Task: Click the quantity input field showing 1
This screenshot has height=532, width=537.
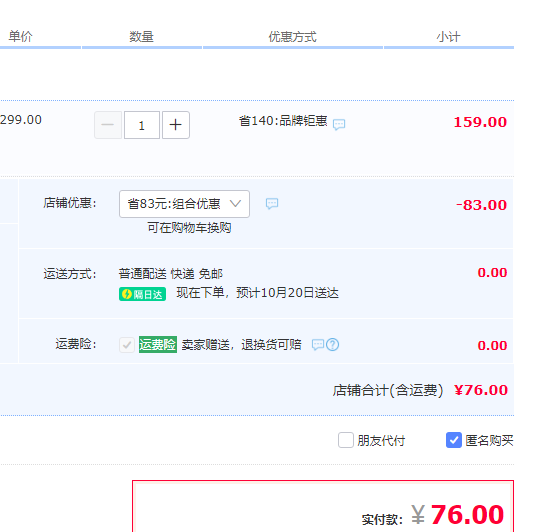Action: 142,125
